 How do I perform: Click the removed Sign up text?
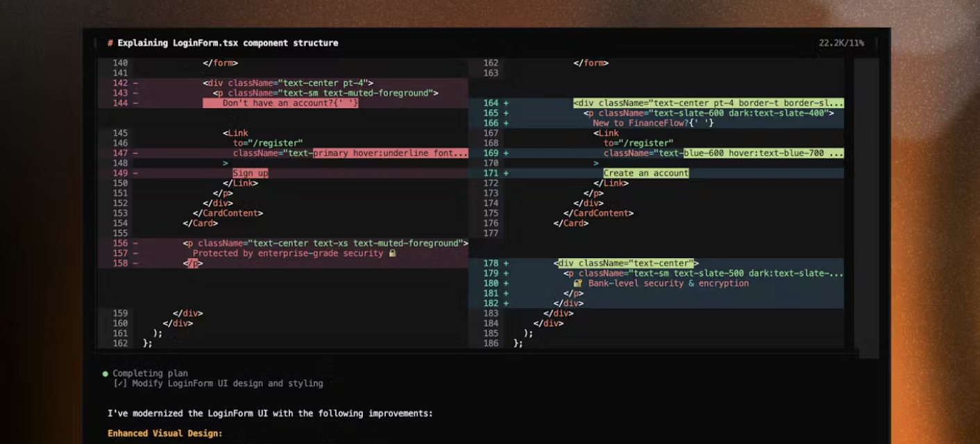[250, 173]
